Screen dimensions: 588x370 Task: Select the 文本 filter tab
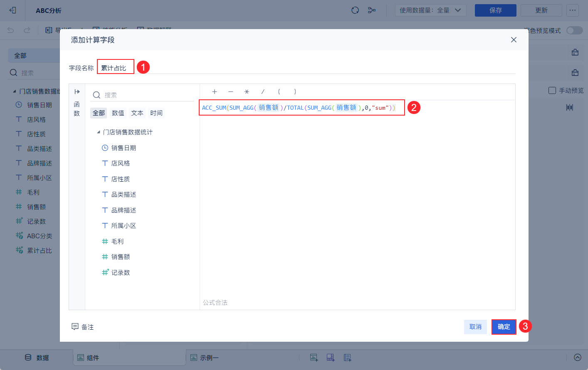tap(137, 113)
